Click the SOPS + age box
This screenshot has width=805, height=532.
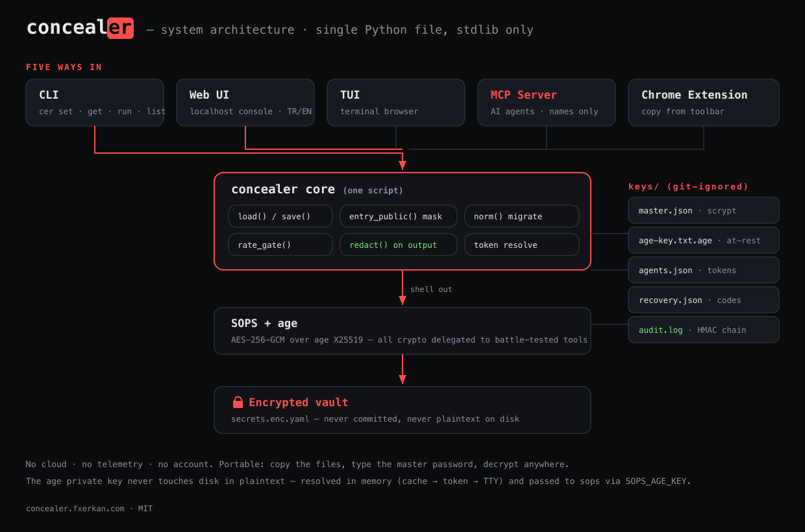(402, 331)
